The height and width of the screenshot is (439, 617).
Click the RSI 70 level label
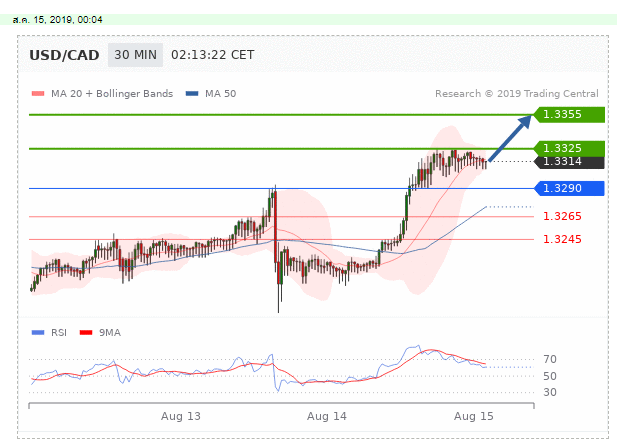pyautogui.click(x=550, y=359)
